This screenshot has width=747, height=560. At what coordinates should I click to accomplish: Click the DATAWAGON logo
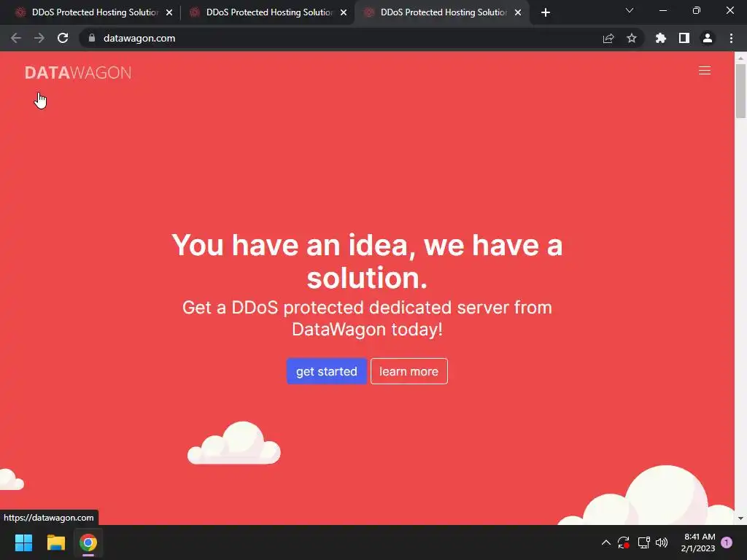78,72
